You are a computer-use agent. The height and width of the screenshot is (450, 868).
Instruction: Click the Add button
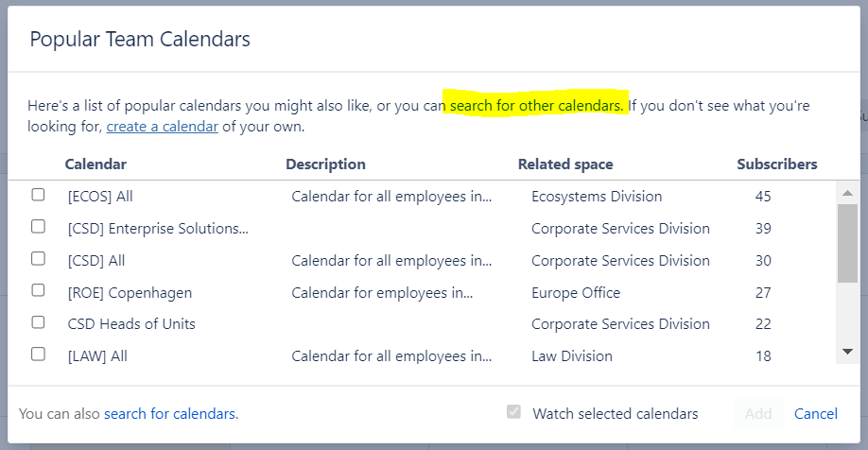758,413
